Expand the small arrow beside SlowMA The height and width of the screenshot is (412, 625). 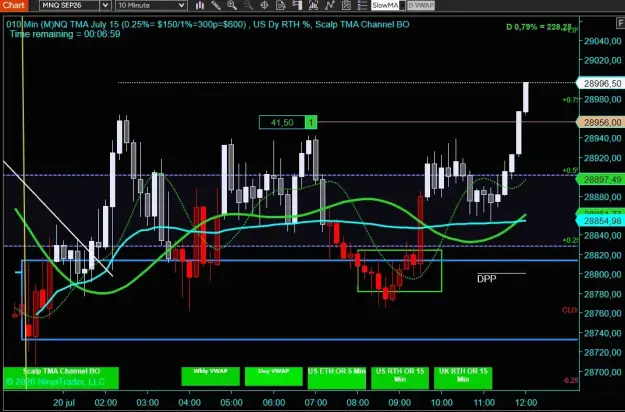402,6
